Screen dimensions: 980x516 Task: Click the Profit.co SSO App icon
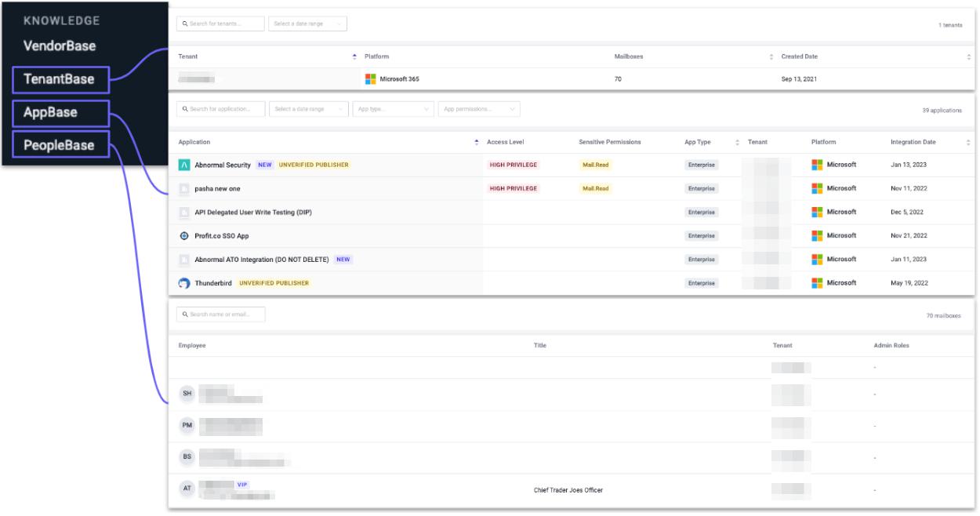[x=184, y=236]
